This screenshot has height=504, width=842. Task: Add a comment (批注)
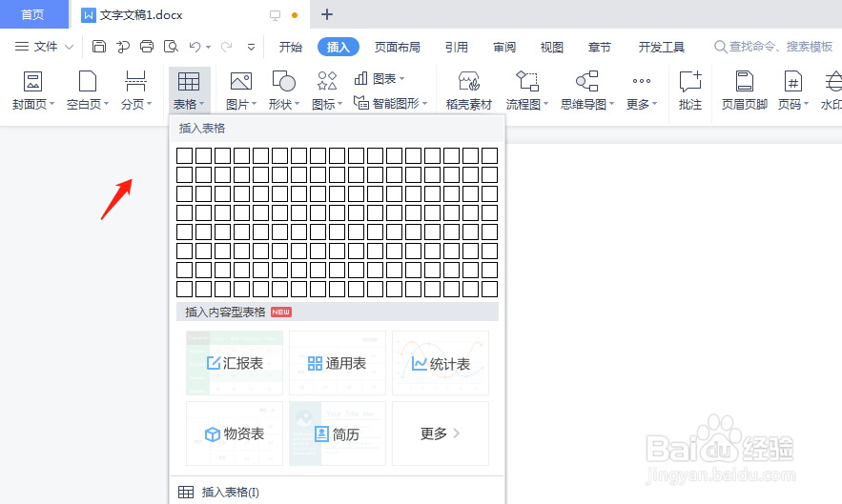point(690,91)
